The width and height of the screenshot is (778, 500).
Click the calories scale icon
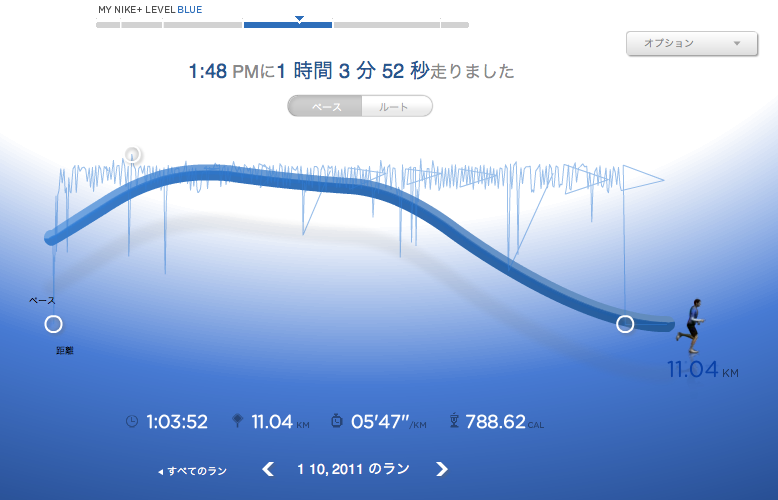coord(454,421)
